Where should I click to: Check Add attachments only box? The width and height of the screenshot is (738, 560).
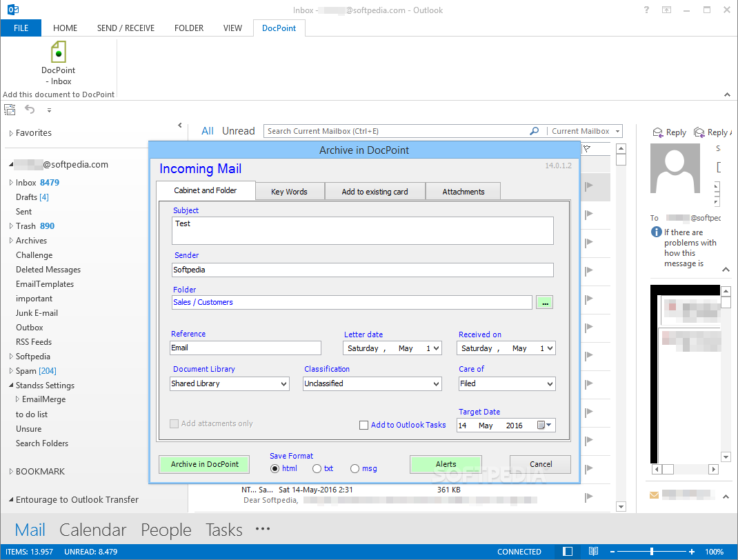pos(174,423)
